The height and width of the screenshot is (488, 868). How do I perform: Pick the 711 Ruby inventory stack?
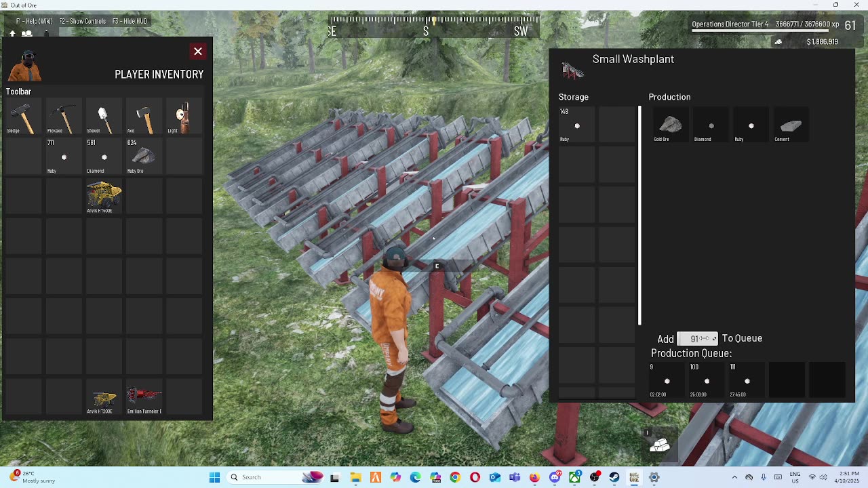(x=64, y=157)
